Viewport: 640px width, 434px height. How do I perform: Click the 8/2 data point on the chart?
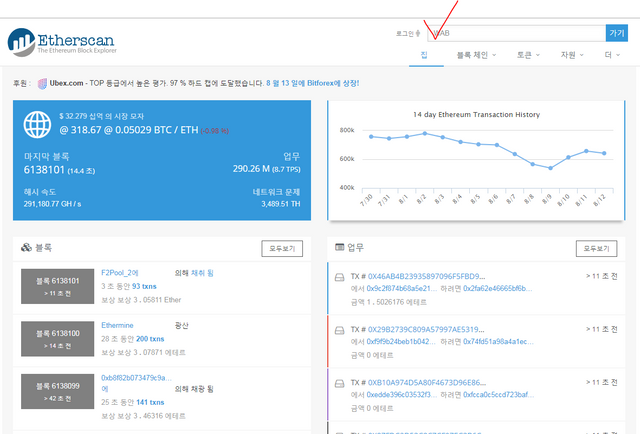(x=425, y=134)
